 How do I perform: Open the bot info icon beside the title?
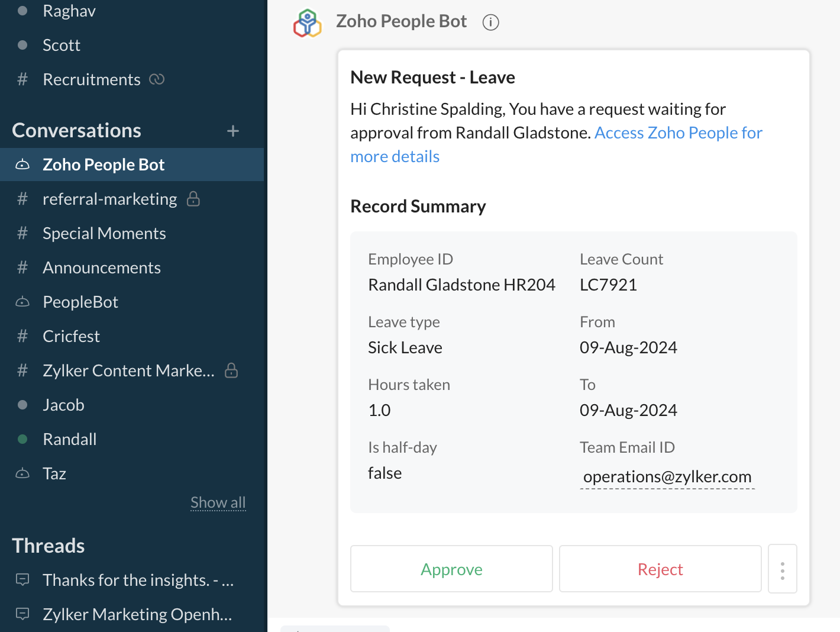click(491, 22)
